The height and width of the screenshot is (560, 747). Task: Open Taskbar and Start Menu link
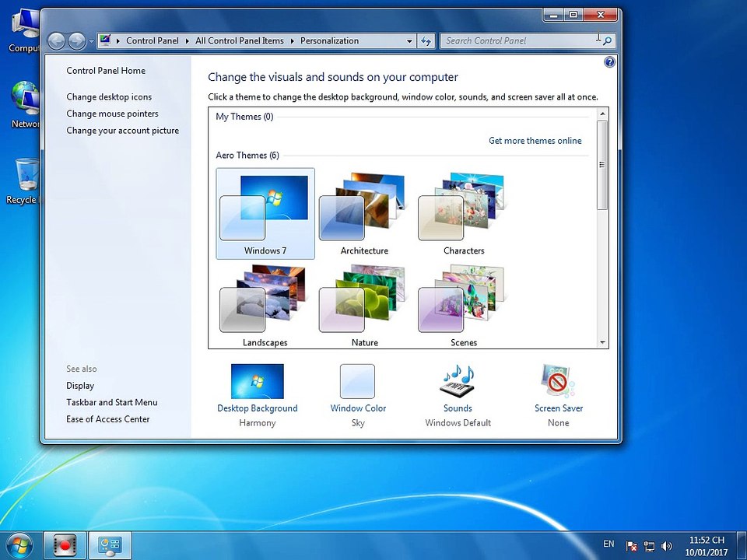click(112, 402)
